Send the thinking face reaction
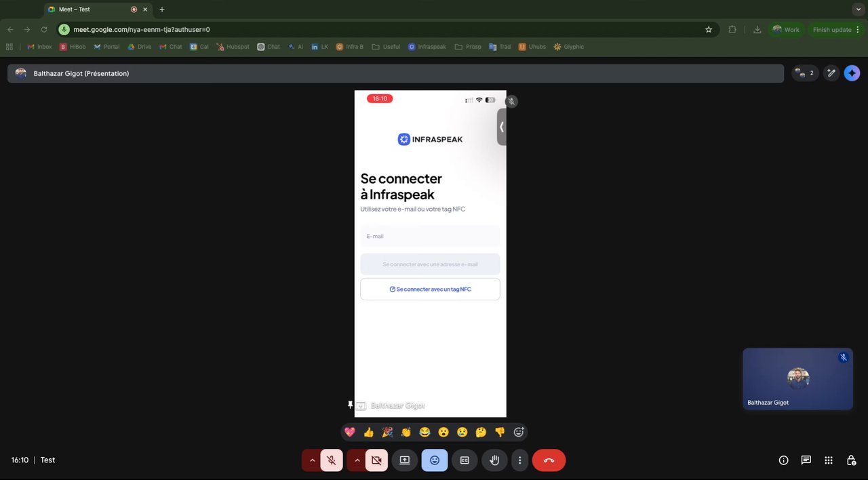The height and width of the screenshot is (480, 868). tap(481, 432)
